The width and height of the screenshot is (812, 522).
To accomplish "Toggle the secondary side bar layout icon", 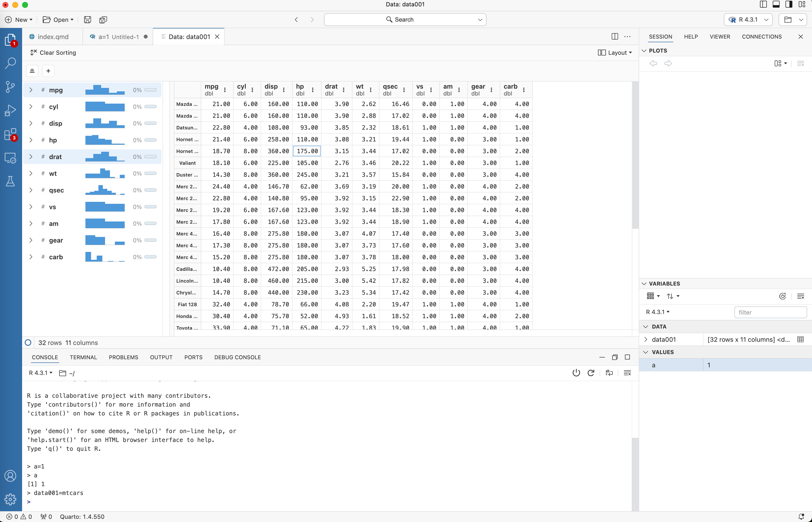I will pos(789,4).
